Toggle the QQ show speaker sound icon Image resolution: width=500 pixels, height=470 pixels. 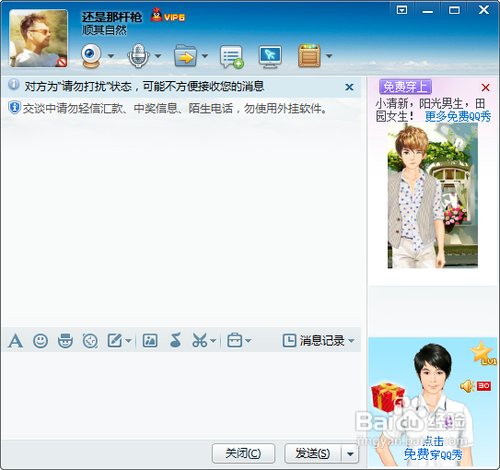[468, 386]
